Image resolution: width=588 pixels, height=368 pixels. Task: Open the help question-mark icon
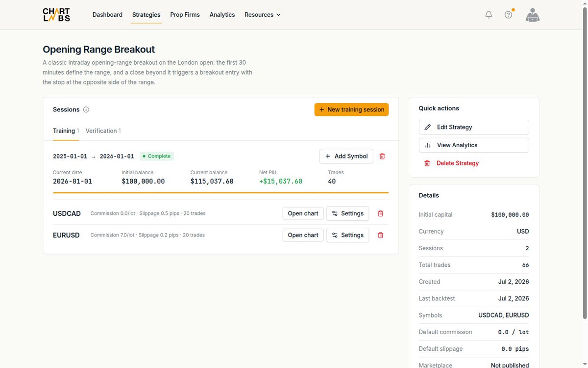pos(509,15)
